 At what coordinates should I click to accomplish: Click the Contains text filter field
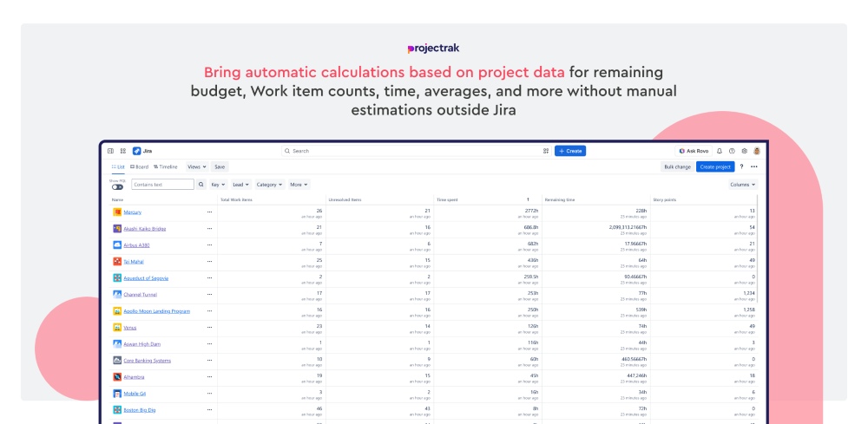pos(163,185)
